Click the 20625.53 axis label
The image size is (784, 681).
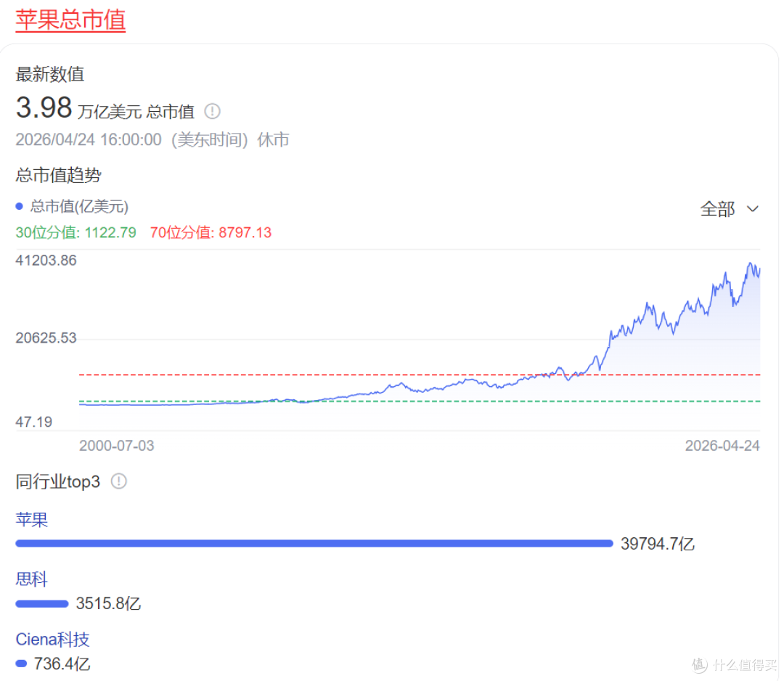coord(46,338)
